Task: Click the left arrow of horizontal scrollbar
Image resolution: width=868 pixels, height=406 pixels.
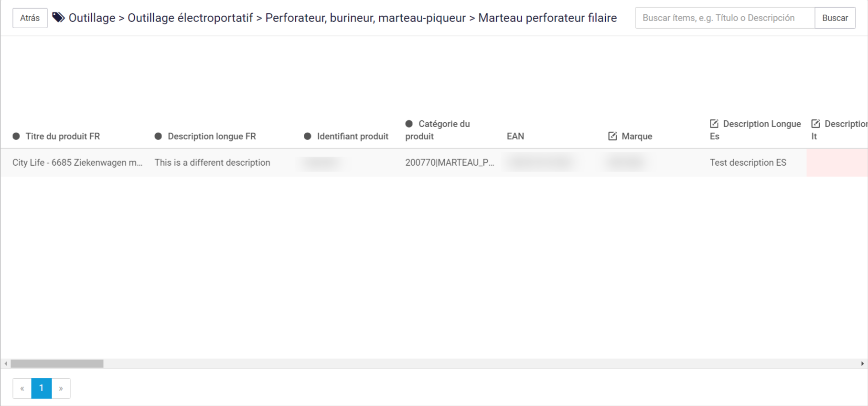Action: point(6,363)
